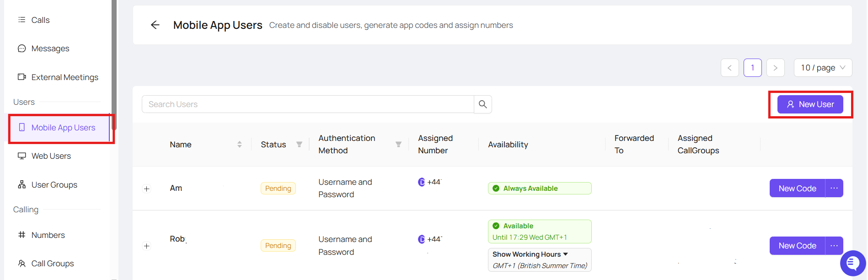Filter by Authentication Method column
This screenshot has height=280, width=868.
[x=398, y=145]
